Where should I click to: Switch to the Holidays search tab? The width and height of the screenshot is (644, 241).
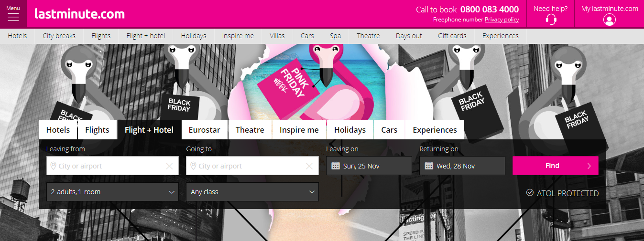coord(350,130)
